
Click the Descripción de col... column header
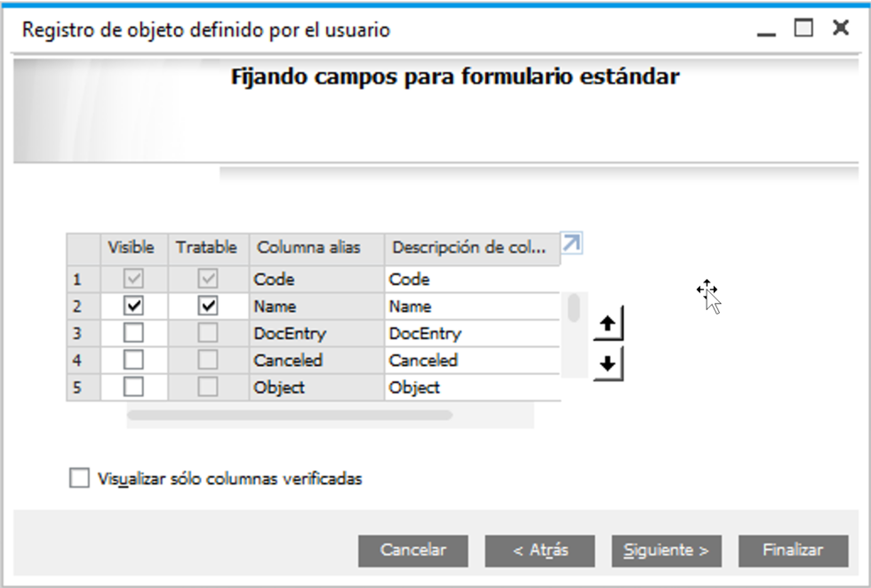(472, 249)
